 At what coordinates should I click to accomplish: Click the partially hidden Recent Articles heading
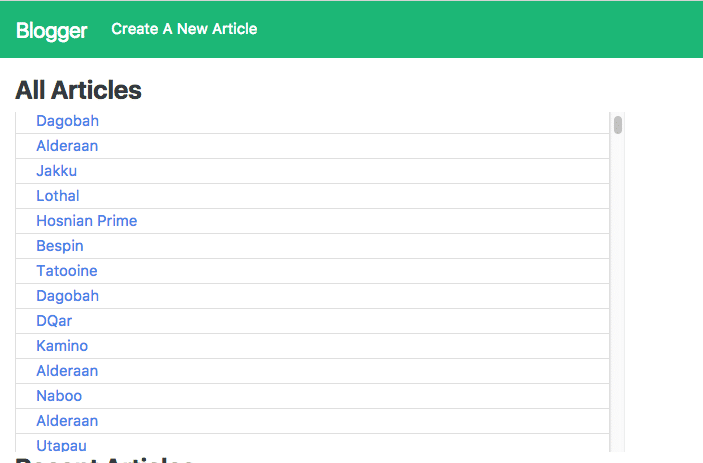point(104,459)
